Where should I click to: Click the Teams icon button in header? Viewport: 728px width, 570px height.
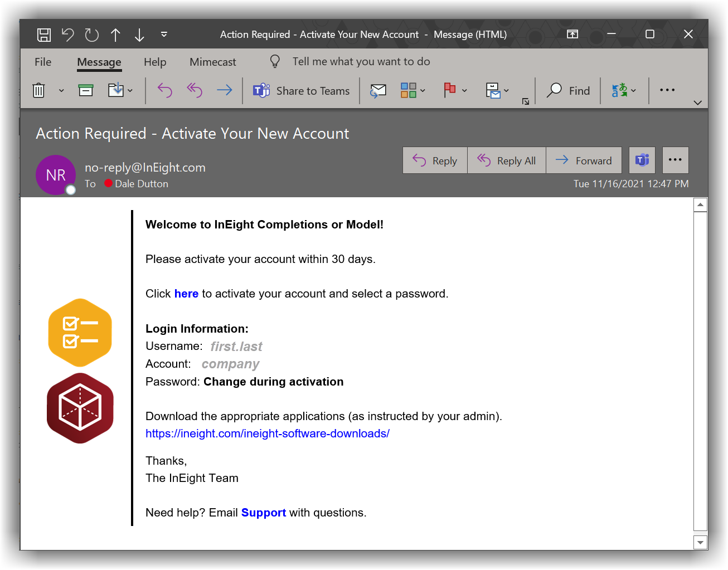pos(642,160)
